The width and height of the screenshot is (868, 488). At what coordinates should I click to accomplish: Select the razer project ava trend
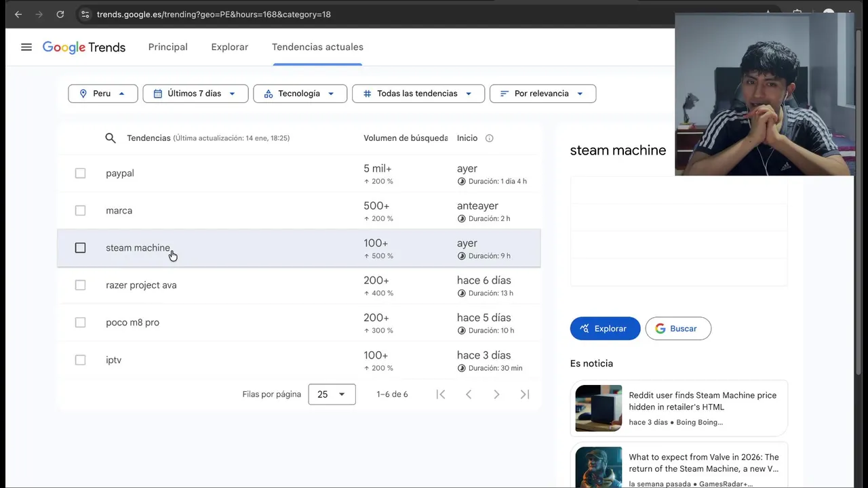pyautogui.click(x=141, y=285)
